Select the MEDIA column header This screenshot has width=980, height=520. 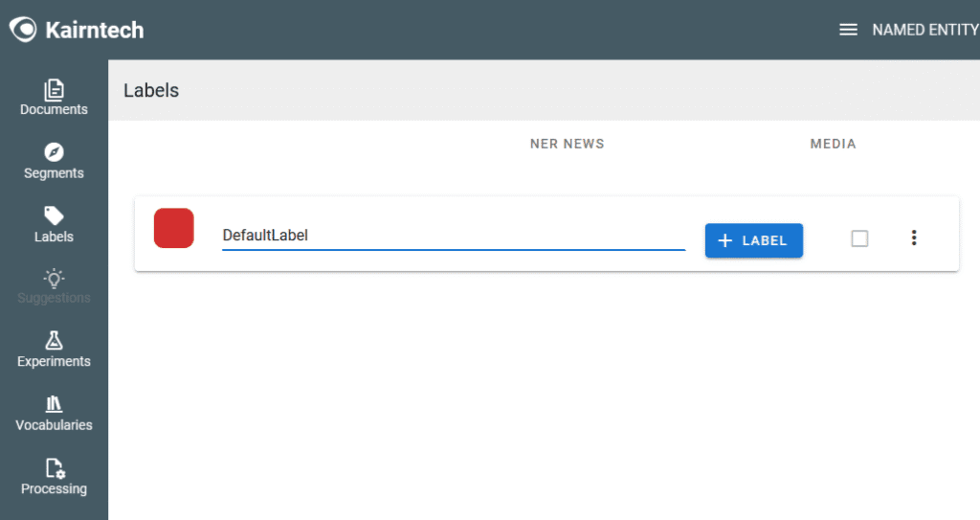pos(833,144)
